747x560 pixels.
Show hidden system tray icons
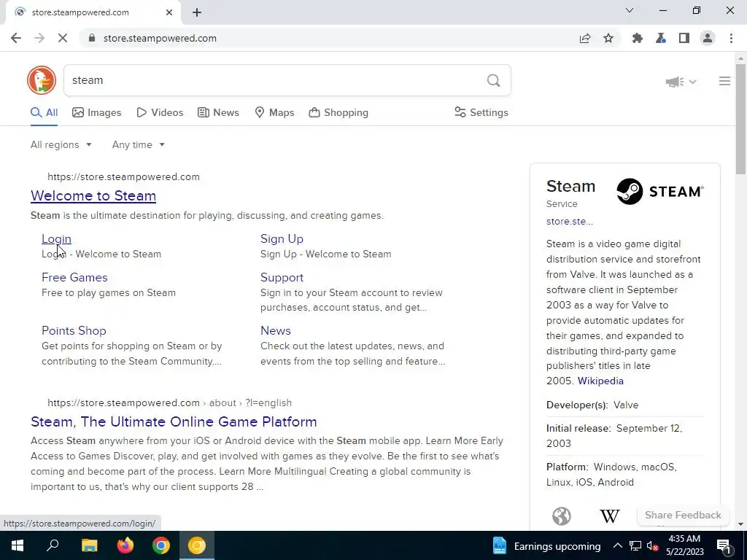[x=617, y=545]
